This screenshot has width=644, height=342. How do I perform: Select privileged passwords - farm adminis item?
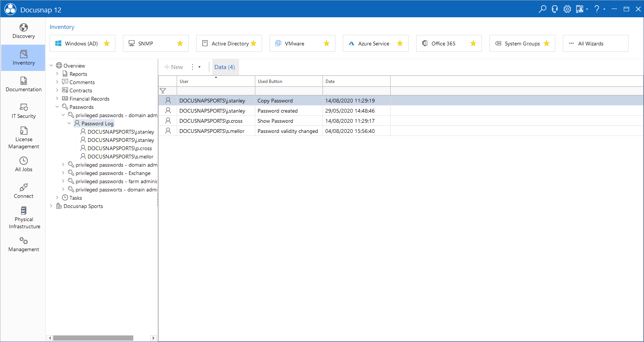(112, 181)
